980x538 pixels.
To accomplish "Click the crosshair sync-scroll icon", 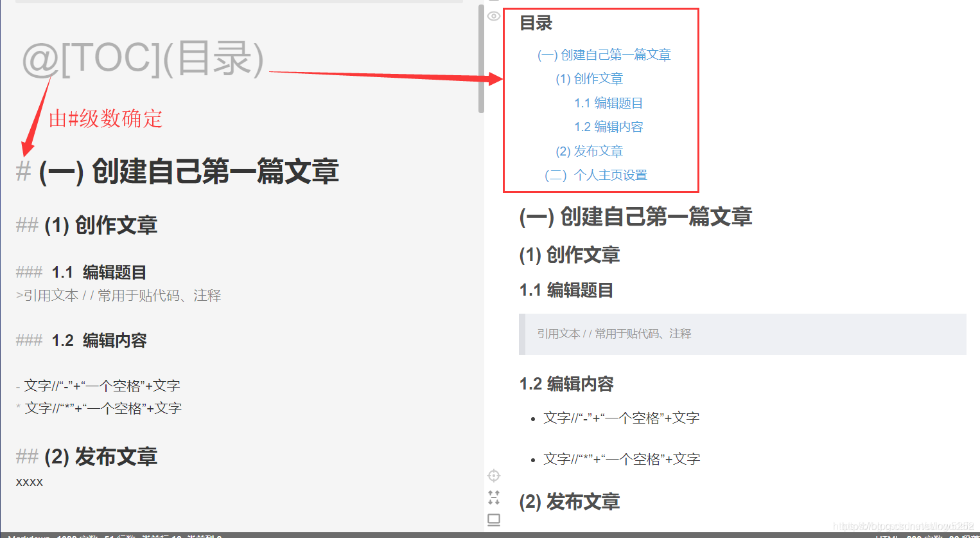I will coord(494,476).
